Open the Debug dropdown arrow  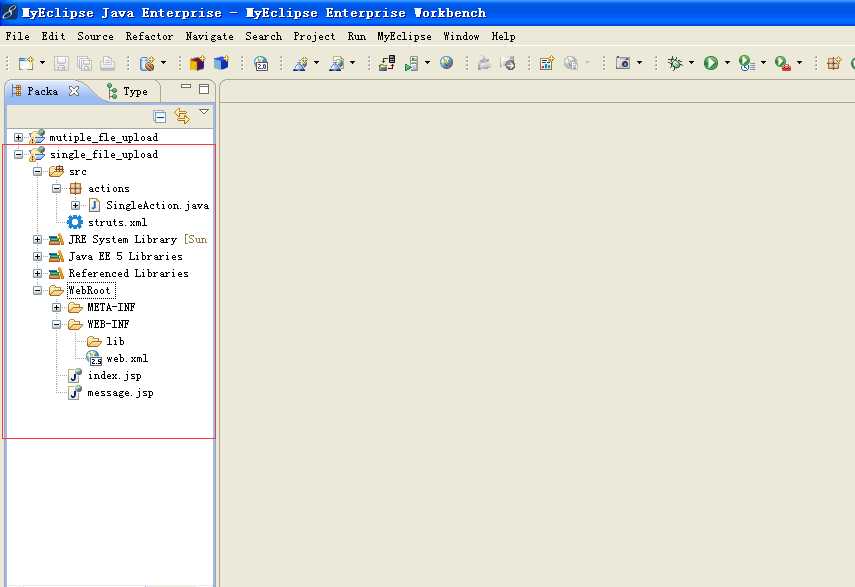pyautogui.click(x=691, y=63)
